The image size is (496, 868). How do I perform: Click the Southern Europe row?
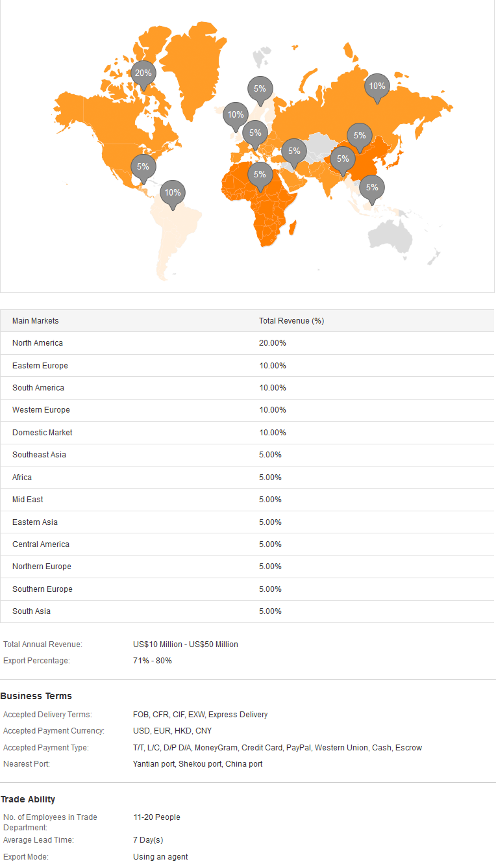click(x=247, y=589)
